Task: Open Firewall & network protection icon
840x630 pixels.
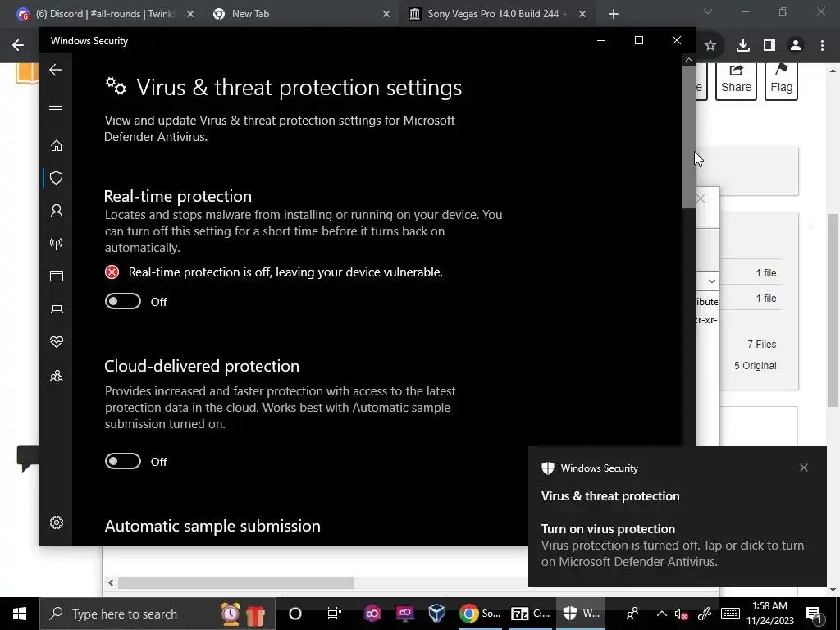Action: click(57, 244)
